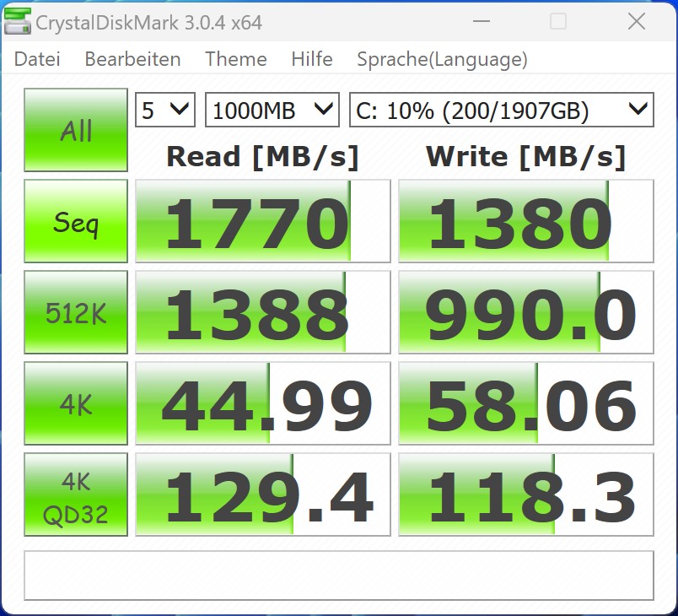Click the 4K QD32 read result 129.4
The width and height of the screenshot is (678, 616).
pos(263,494)
